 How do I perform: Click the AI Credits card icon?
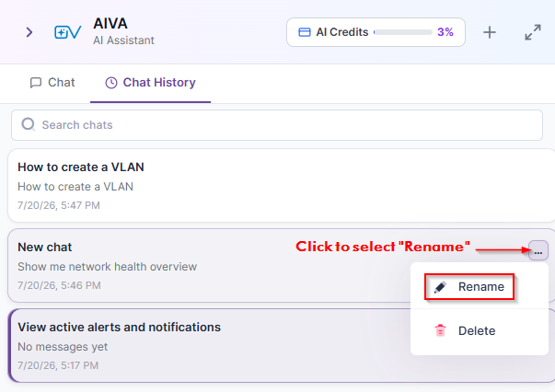(x=305, y=32)
